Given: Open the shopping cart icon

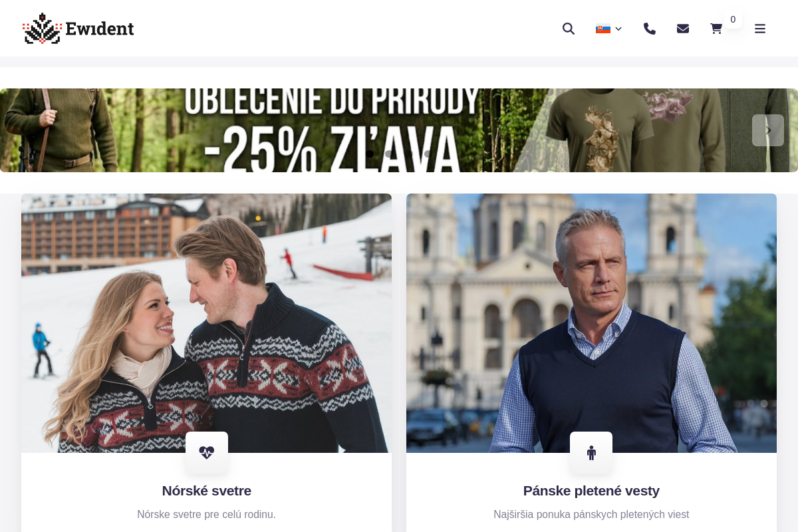Looking at the screenshot, I should click(716, 29).
